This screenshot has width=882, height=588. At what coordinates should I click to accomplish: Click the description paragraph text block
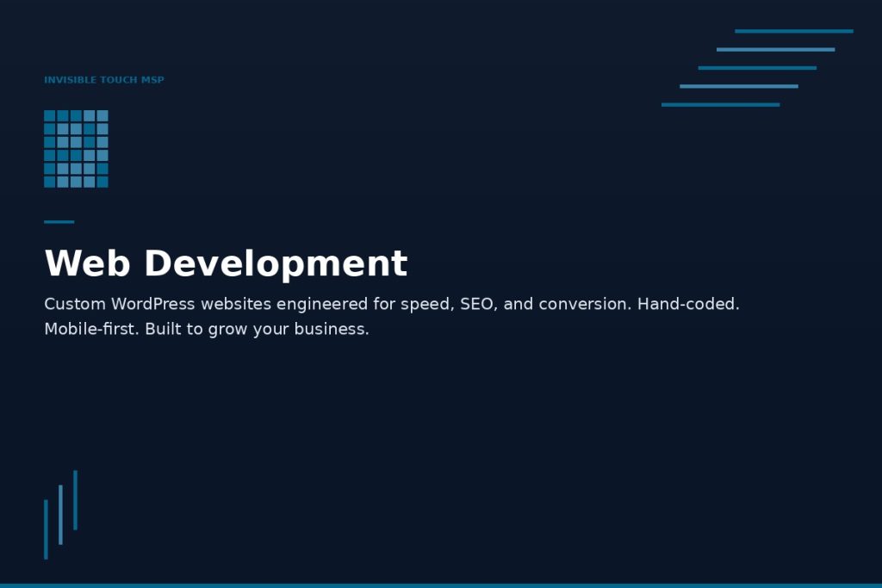click(x=392, y=316)
